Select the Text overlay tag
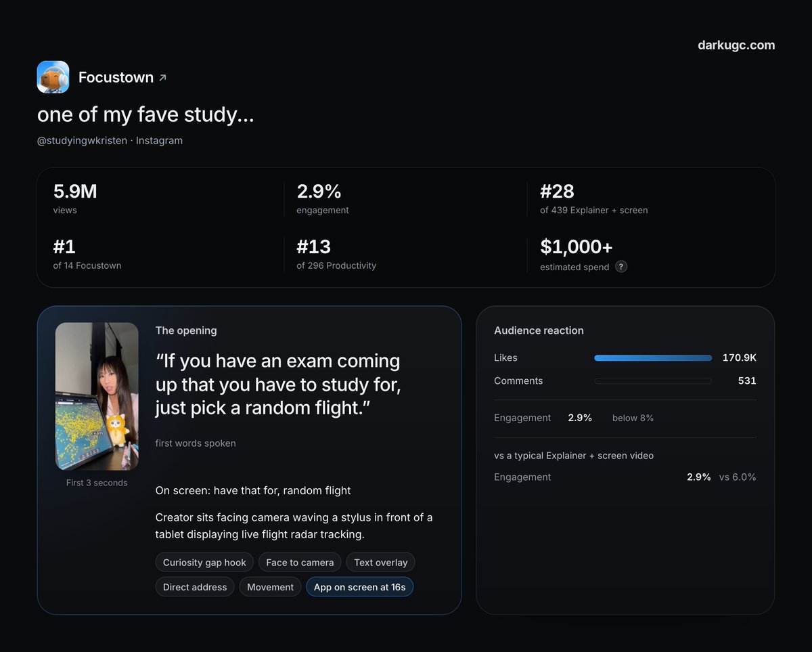The width and height of the screenshot is (812, 652). tap(380, 562)
